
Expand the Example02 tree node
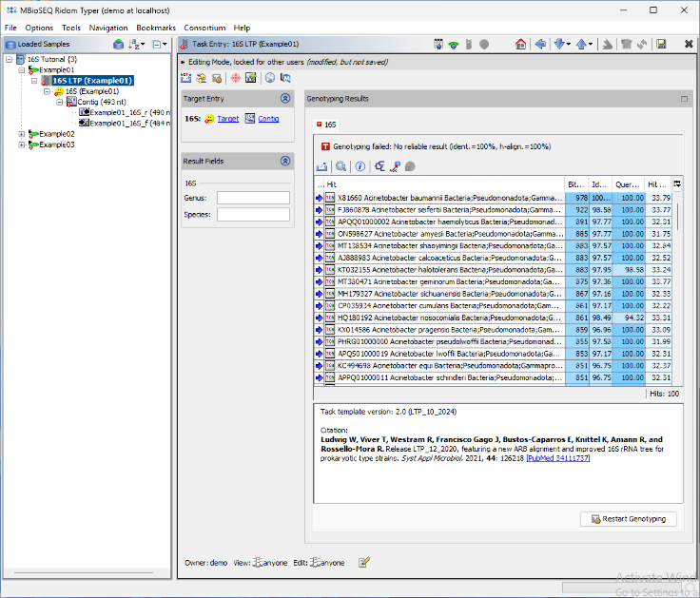tap(22, 134)
